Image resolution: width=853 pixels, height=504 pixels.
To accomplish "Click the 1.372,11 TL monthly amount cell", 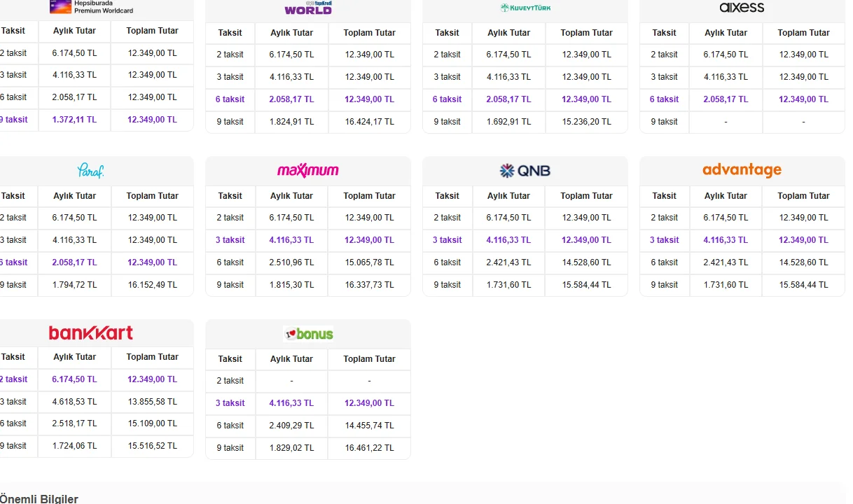I will pyautogui.click(x=74, y=120).
